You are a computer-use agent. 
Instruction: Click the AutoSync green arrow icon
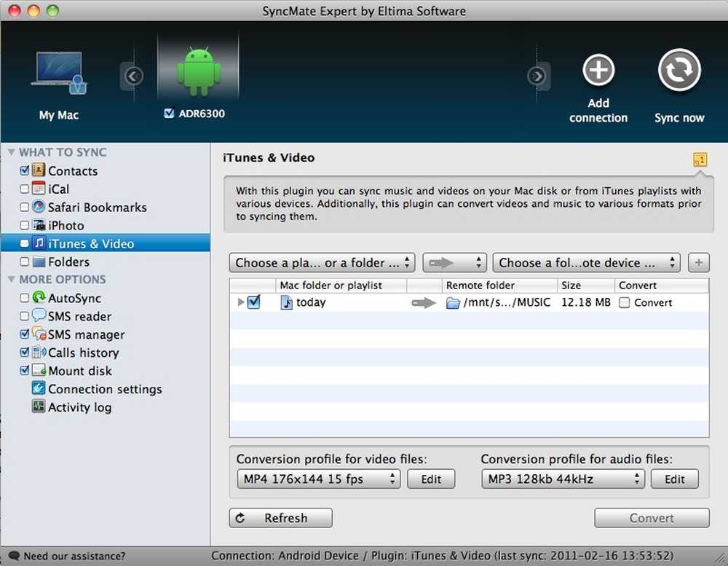(39, 297)
